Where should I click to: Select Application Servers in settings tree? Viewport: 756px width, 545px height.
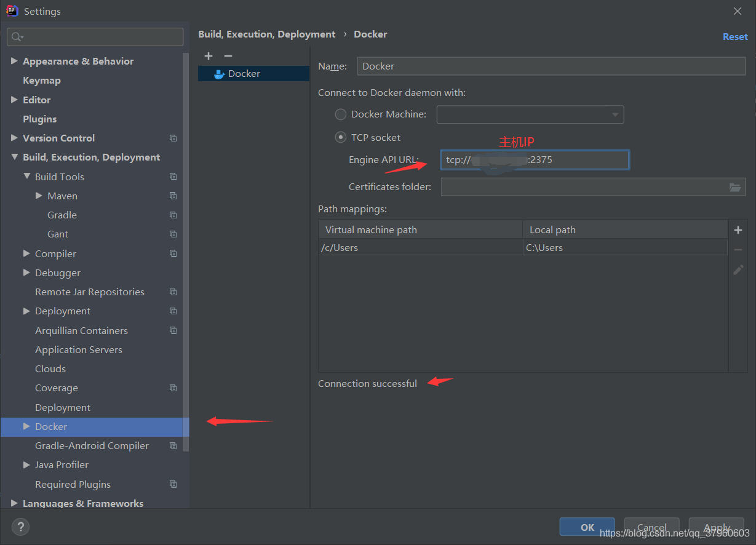coord(78,349)
